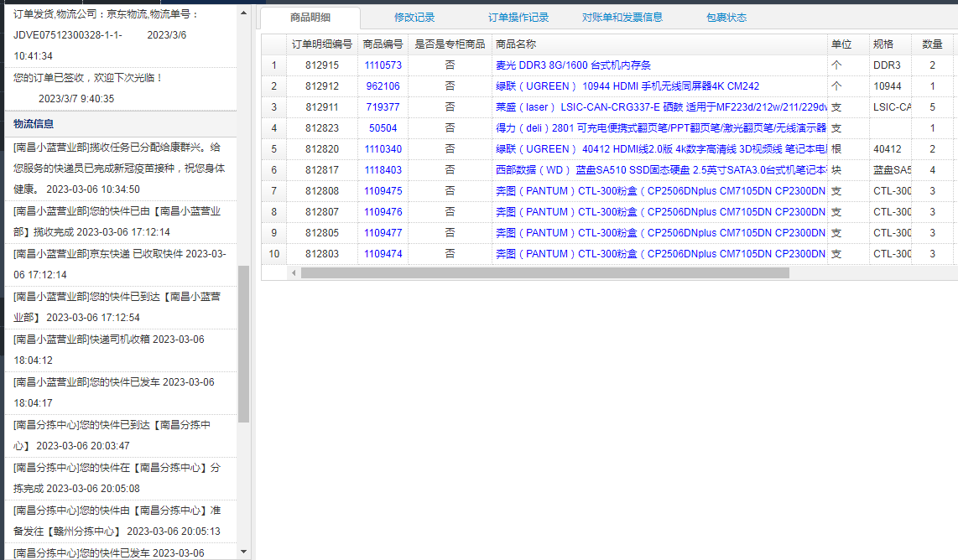Click product code 1109474
Image resolution: width=958 pixels, height=560 pixels.
(383, 254)
